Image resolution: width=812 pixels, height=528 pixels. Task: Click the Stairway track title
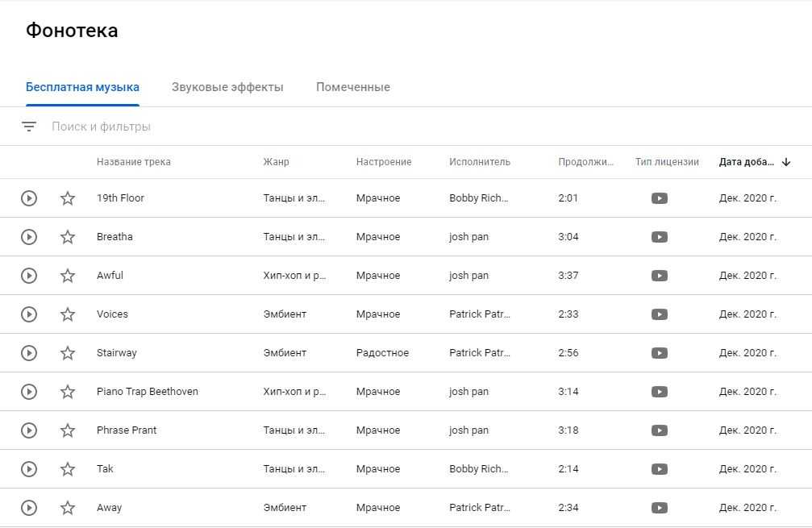coord(117,353)
